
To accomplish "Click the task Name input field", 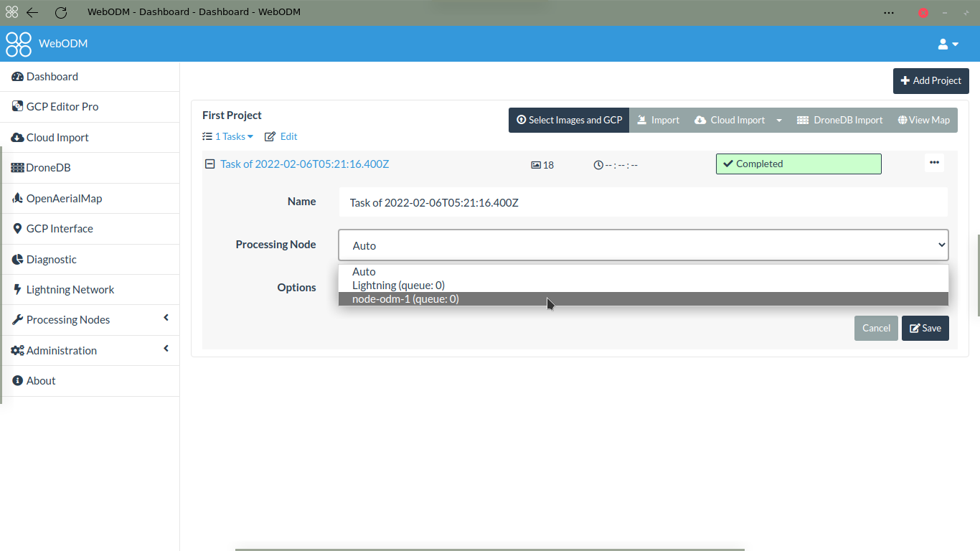I will tap(643, 202).
